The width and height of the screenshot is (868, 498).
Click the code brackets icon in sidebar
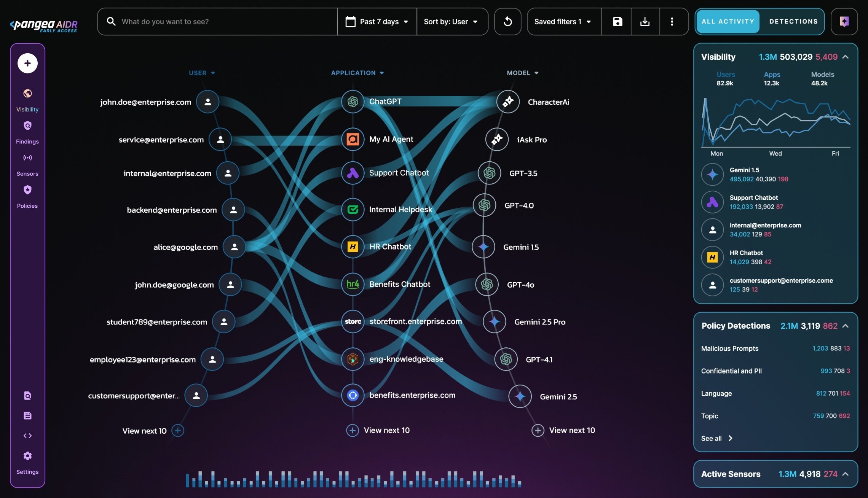[x=27, y=436]
